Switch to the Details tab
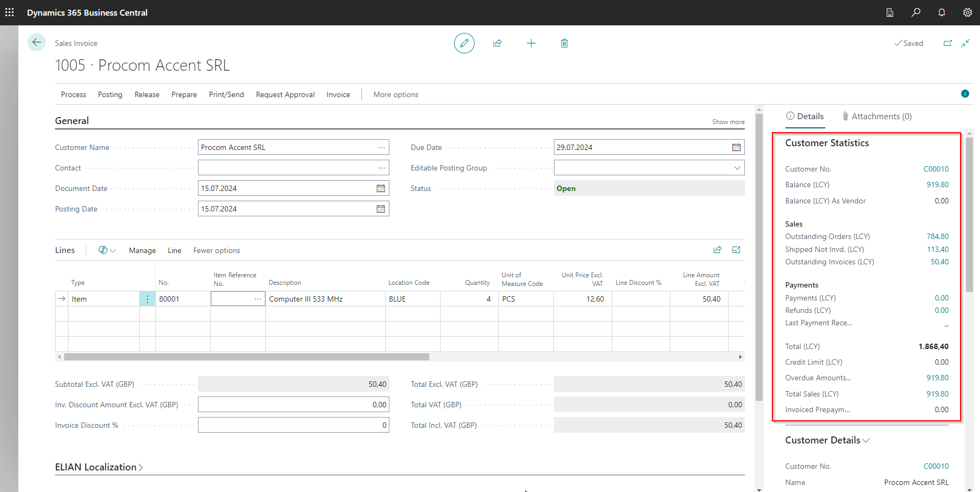The width and height of the screenshot is (980, 492). coord(805,116)
